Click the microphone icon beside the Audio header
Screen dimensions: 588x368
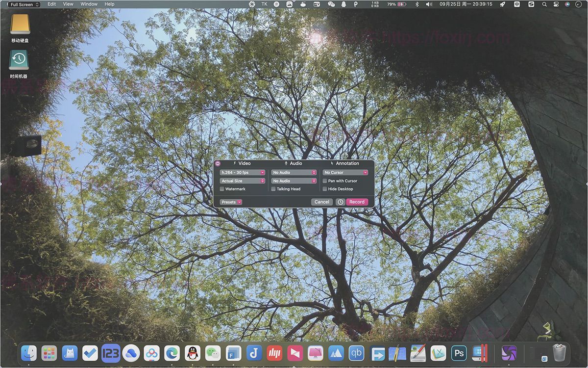[x=286, y=163]
